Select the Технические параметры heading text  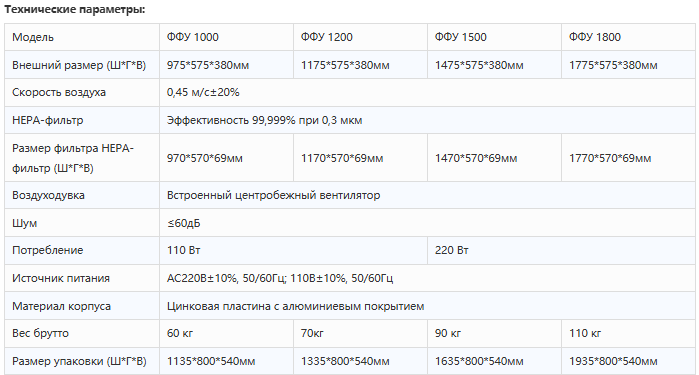coord(75,9)
